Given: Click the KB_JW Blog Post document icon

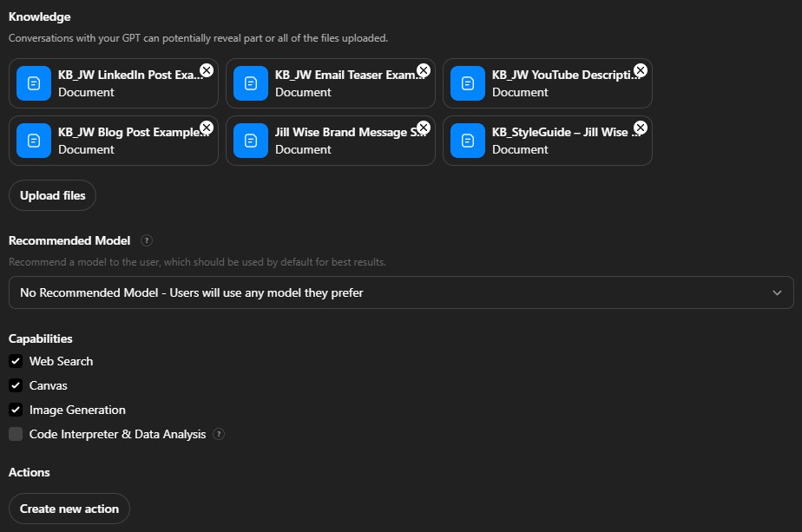Looking at the screenshot, I should tap(34, 141).
